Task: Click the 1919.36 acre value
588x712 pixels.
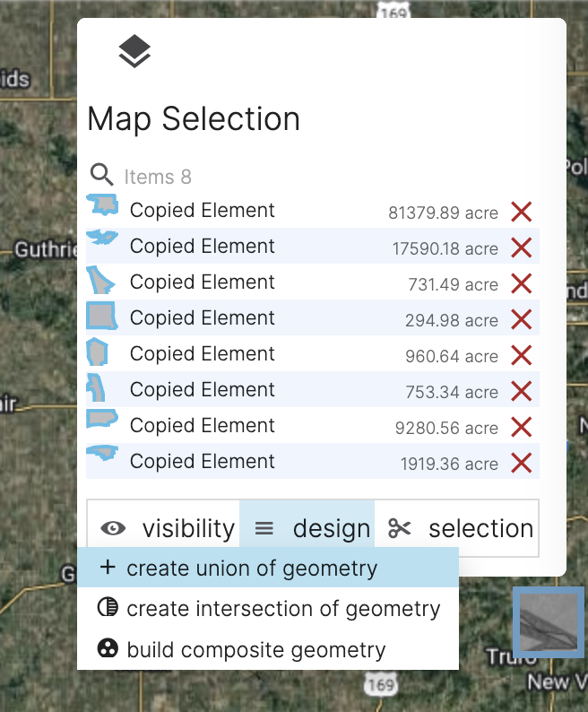Action: [449, 465]
